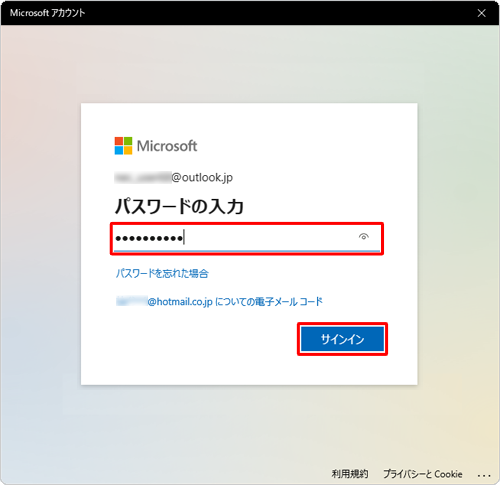
Task: Click the サインイン button
Action: 342,339
